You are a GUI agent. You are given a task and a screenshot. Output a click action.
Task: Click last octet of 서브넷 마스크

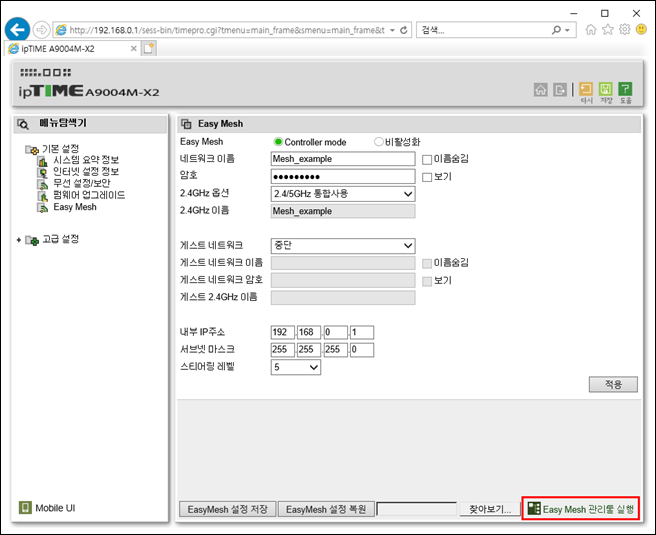[x=362, y=350]
